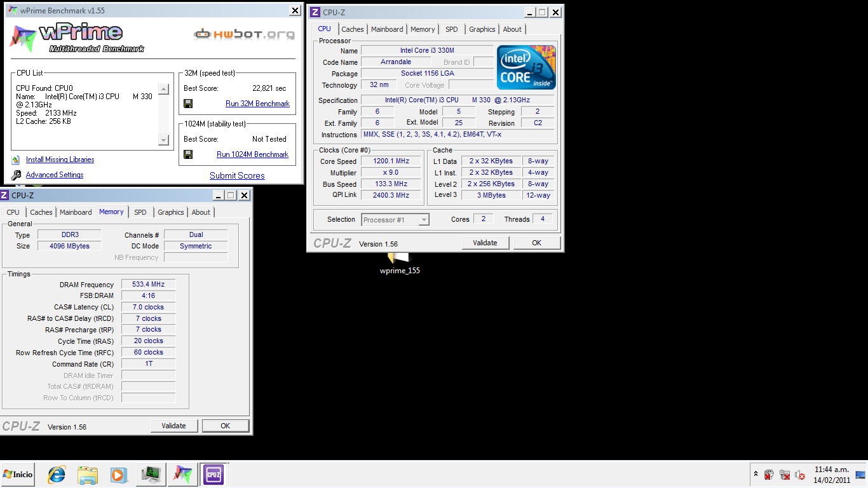Click the Advanced Settings magnifier-wrench icon
Viewport: 868px width, 488px height.
coord(16,175)
